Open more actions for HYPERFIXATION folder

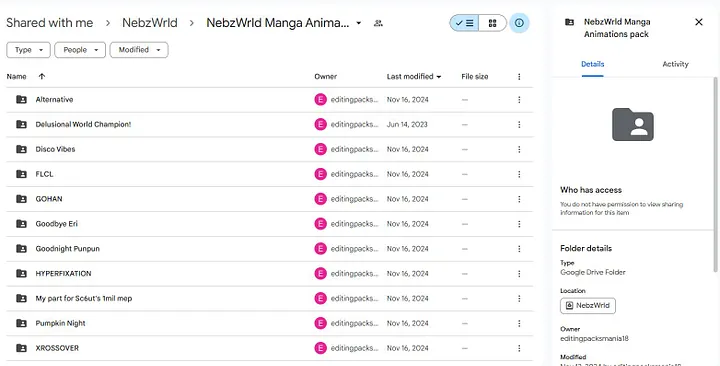coord(519,273)
